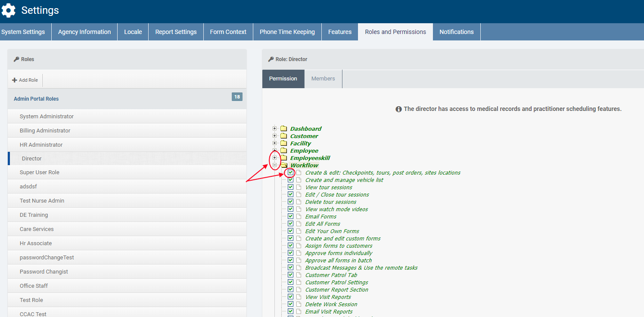Image resolution: width=644 pixels, height=317 pixels.
Task: Expand the Employeeskill permission node
Action: click(275, 158)
